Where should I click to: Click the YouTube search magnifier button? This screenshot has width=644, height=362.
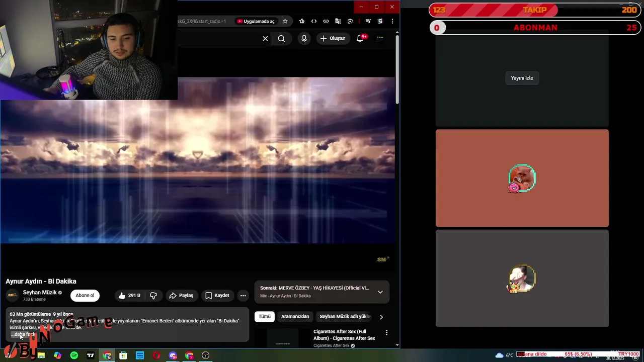281,39
